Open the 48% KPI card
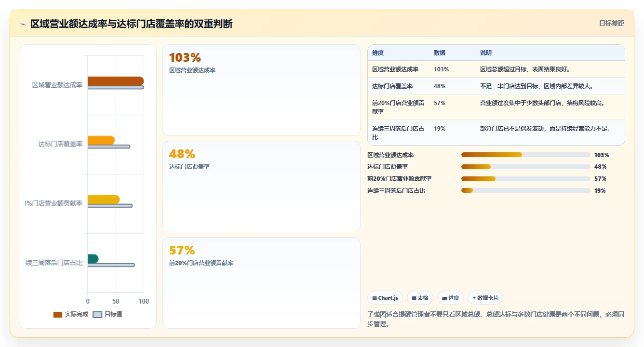Viewport: 644px width, 347px height. [x=261, y=187]
